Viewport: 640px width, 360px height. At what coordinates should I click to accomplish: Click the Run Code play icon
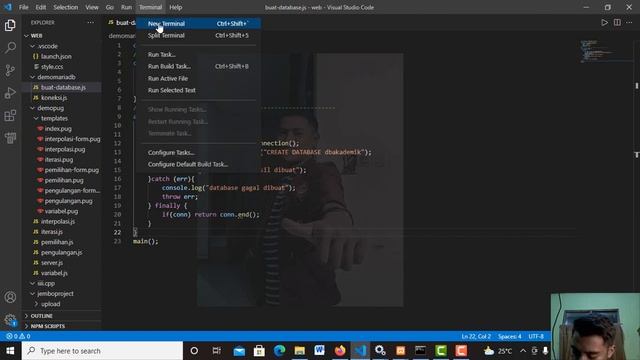click(x=604, y=22)
